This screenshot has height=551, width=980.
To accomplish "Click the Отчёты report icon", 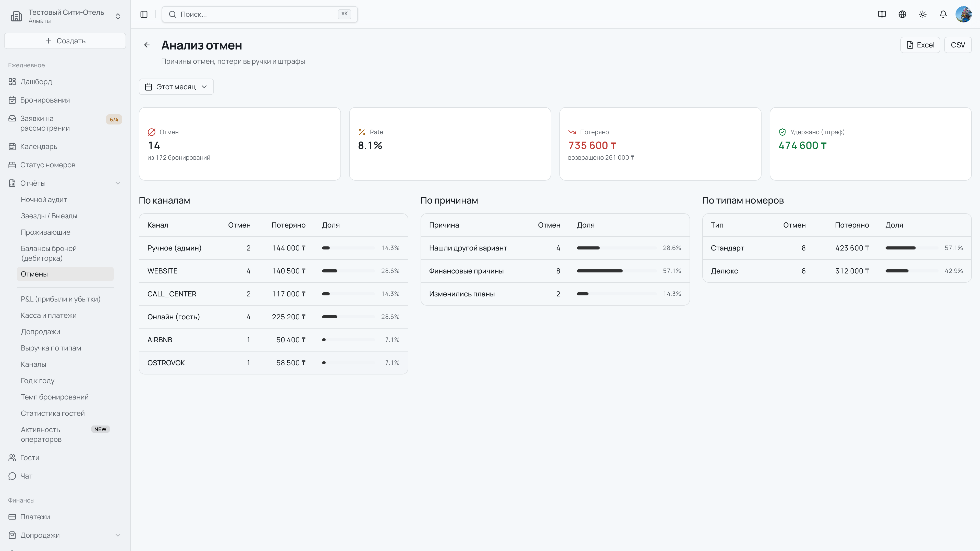I will 12,183.
